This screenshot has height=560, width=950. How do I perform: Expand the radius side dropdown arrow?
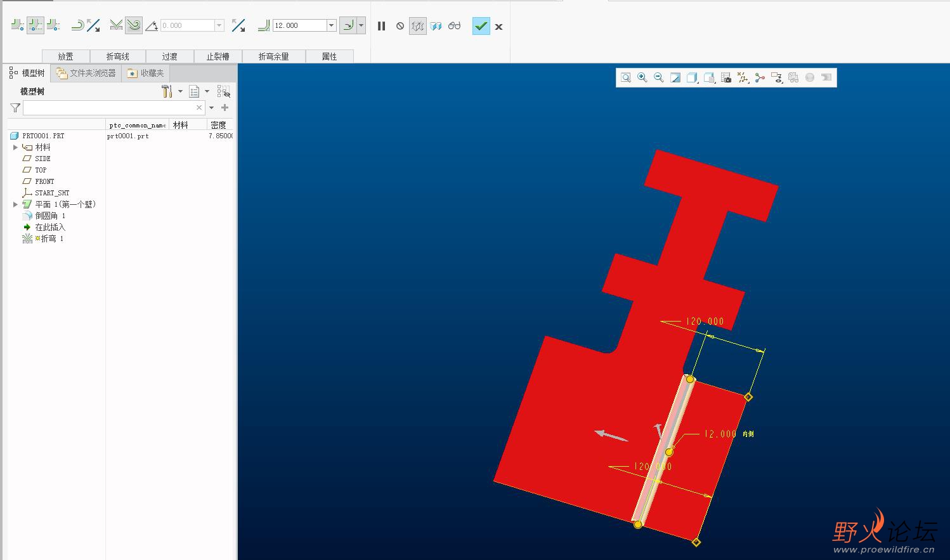click(361, 25)
